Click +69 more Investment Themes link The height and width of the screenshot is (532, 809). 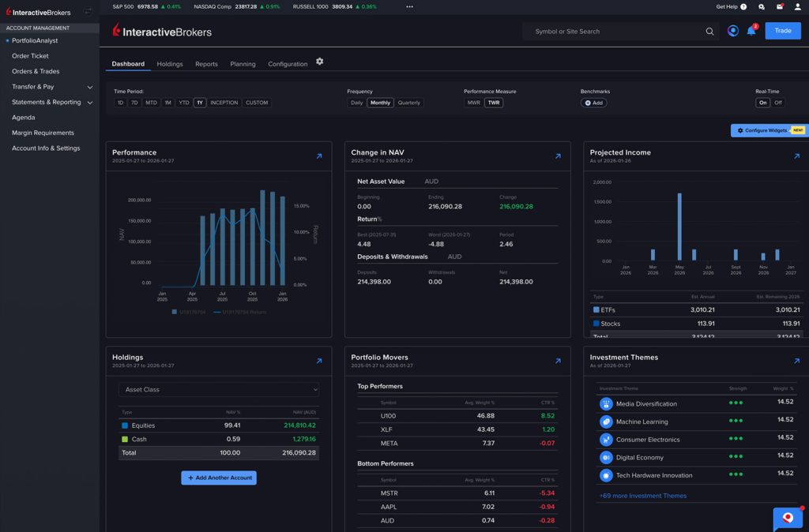click(x=642, y=496)
